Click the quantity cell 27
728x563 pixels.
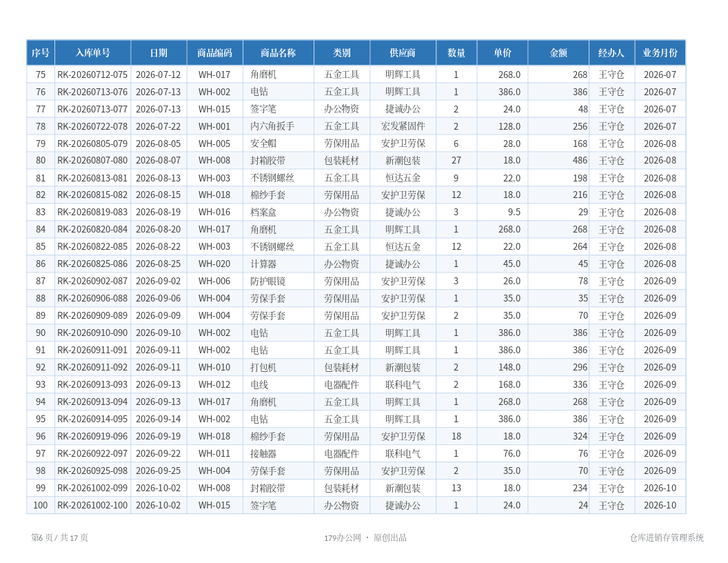(456, 161)
